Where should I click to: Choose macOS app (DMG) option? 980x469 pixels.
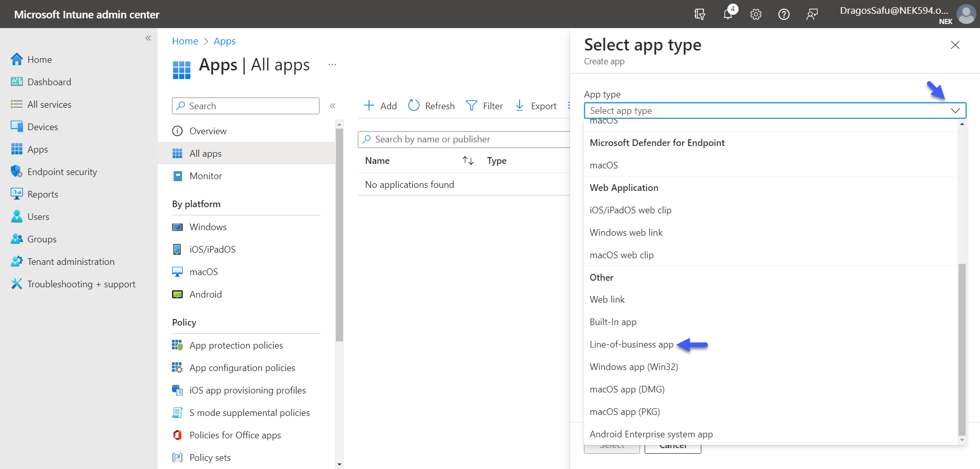771,389
